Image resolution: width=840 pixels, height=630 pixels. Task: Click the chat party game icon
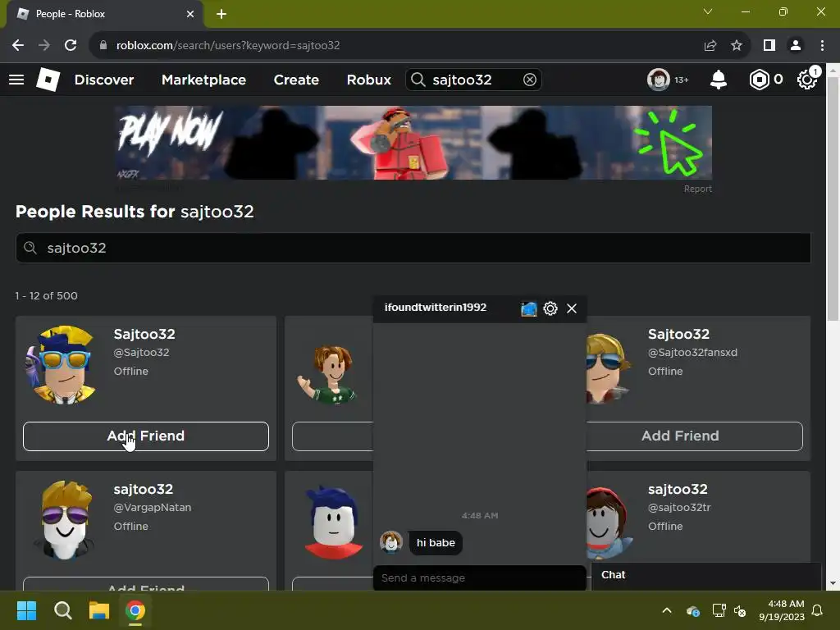click(x=528, y=308)
